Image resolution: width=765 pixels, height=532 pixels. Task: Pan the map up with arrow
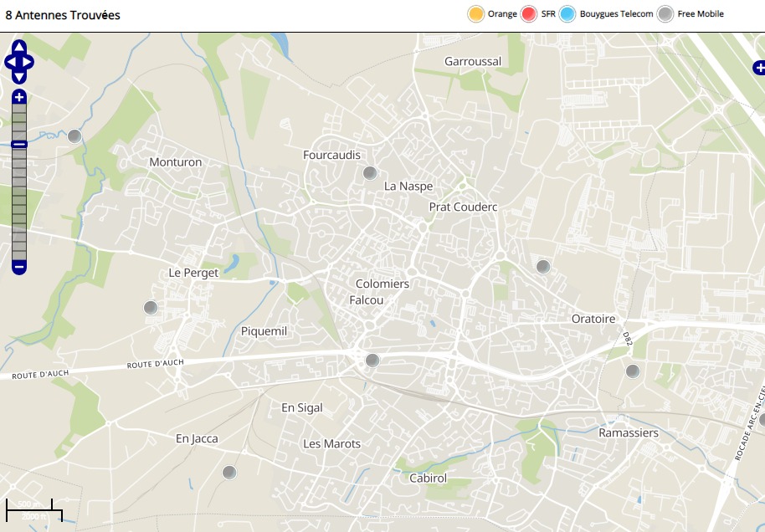(x=19, y=47)
